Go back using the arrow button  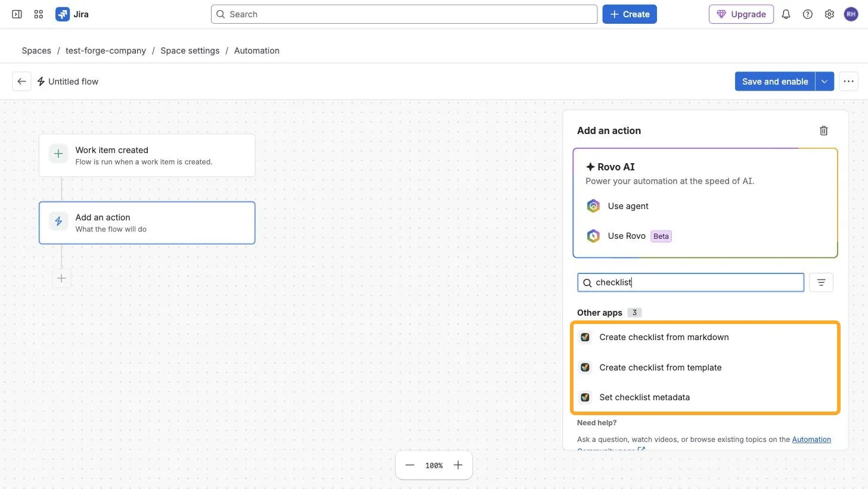21,82
